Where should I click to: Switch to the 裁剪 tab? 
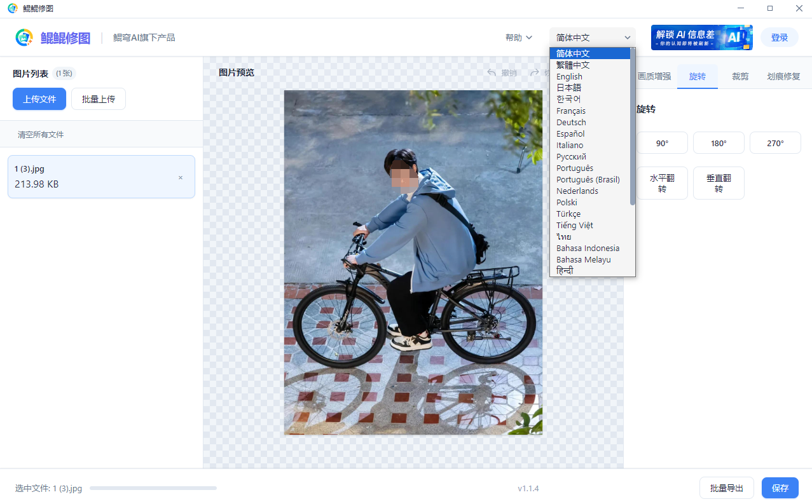coord(740,76)
